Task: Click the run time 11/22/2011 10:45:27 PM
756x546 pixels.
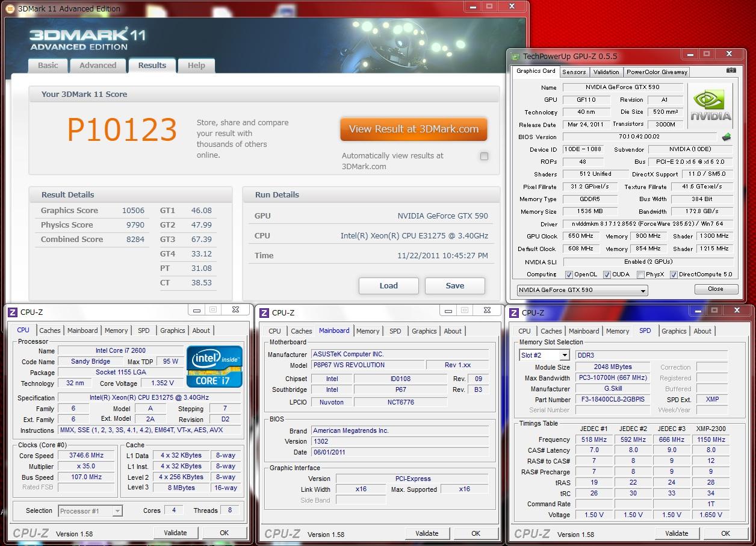Action: pyautogui.click(x=442, y=256)
